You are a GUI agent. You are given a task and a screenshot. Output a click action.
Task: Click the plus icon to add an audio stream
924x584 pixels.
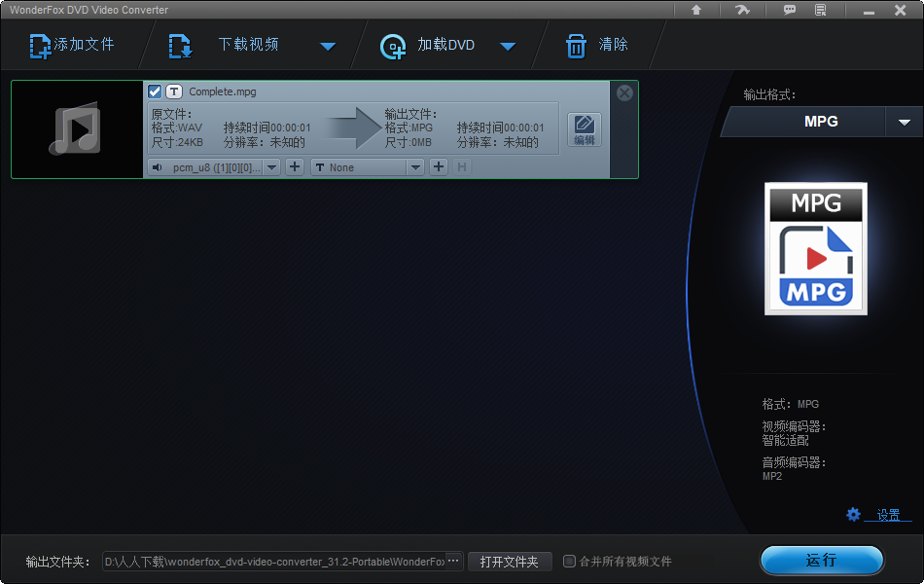(x=294, y=166)
